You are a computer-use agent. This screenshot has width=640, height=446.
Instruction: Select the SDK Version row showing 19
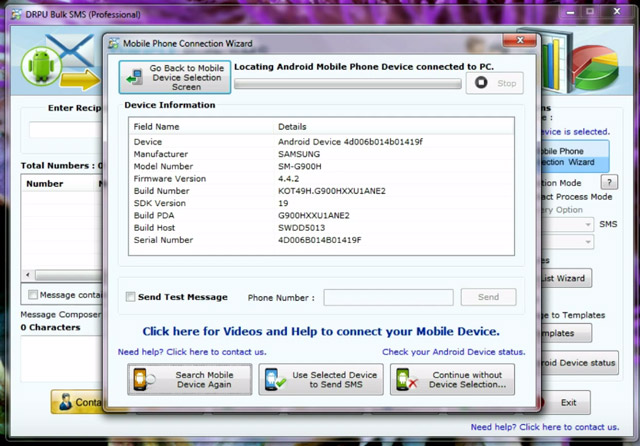pyautogui.click(x=321, y=203)
